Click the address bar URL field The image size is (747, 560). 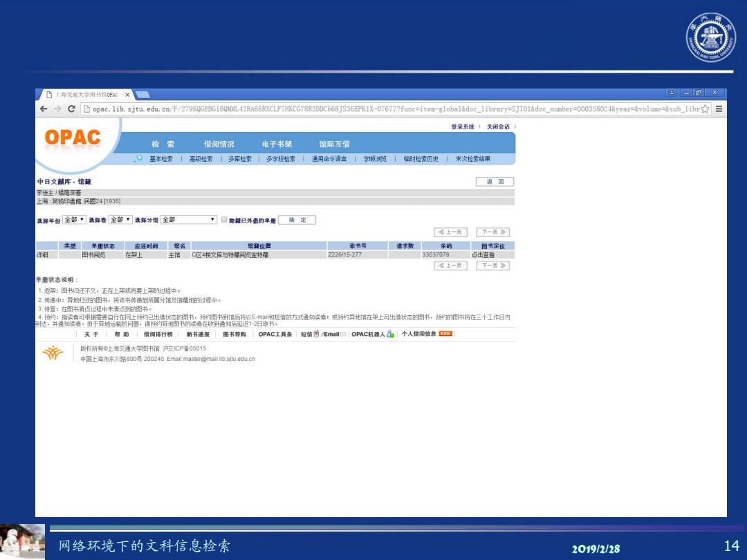click(396, 109)
